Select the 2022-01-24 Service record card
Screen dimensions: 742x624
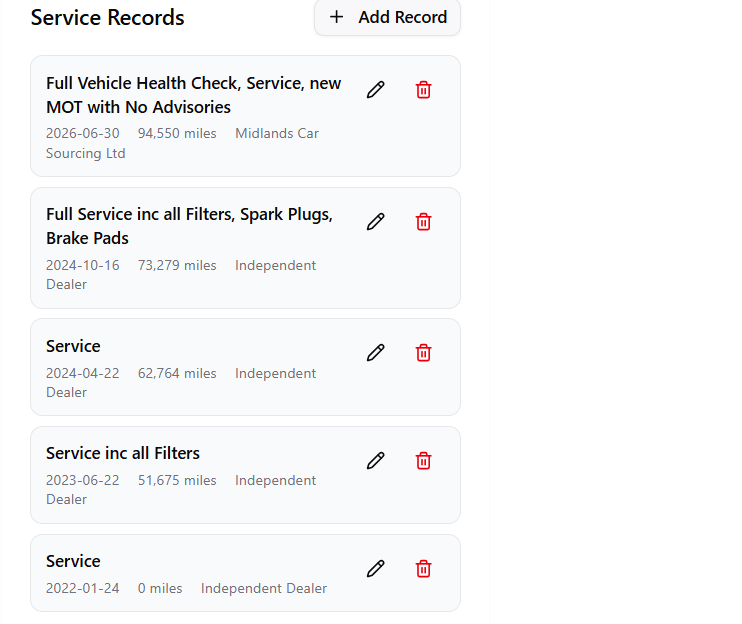[245, 573]
